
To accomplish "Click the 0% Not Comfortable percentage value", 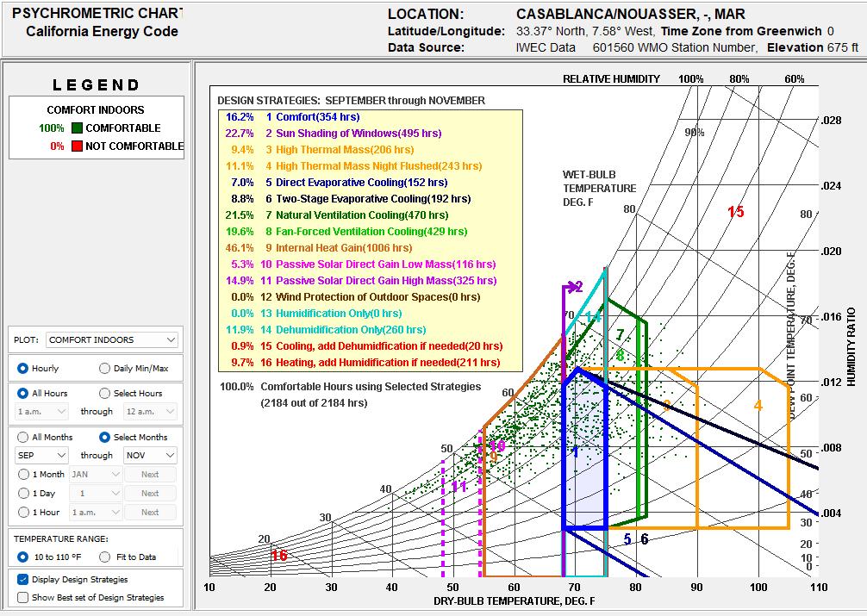I will tap(57, 146).
